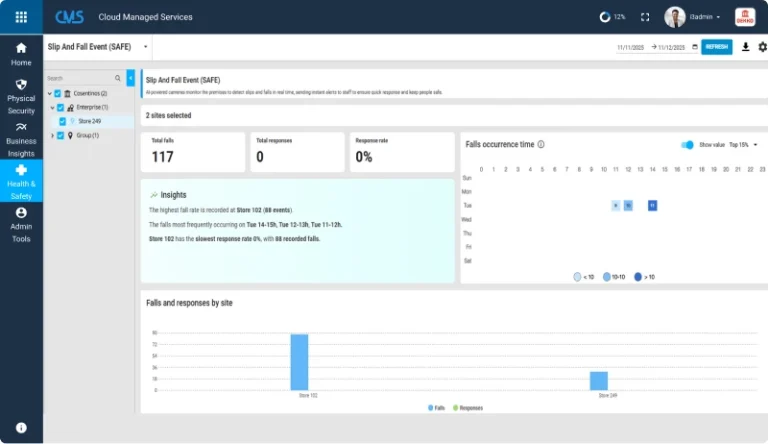
Task: Toggle the Show value switch
Action: [x=687, y=145]
